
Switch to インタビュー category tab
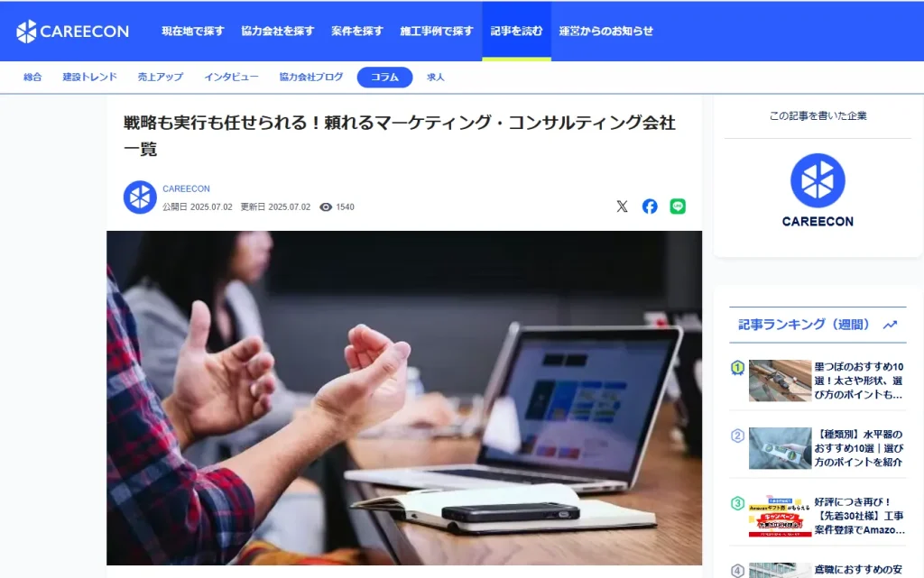click(232, 78)
